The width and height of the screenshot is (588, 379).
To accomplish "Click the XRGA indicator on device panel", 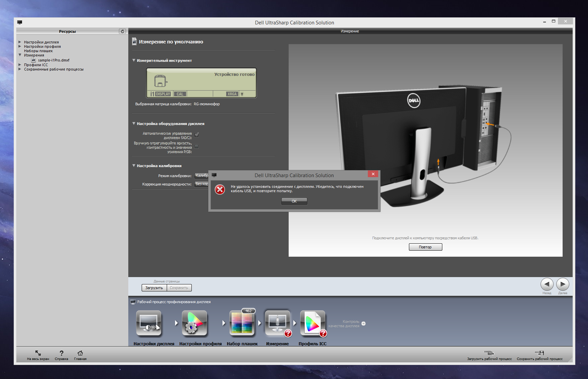I will point(232,94).
